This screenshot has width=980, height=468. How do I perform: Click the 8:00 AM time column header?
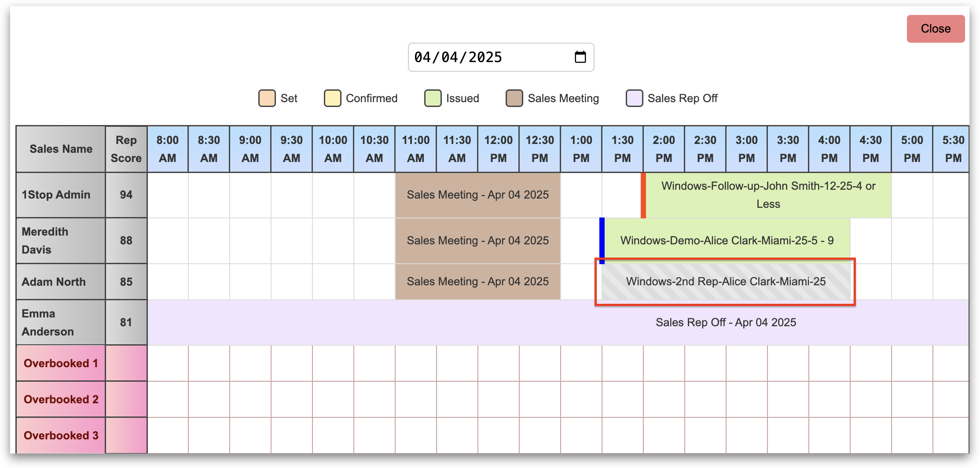(x=167, y=149)
